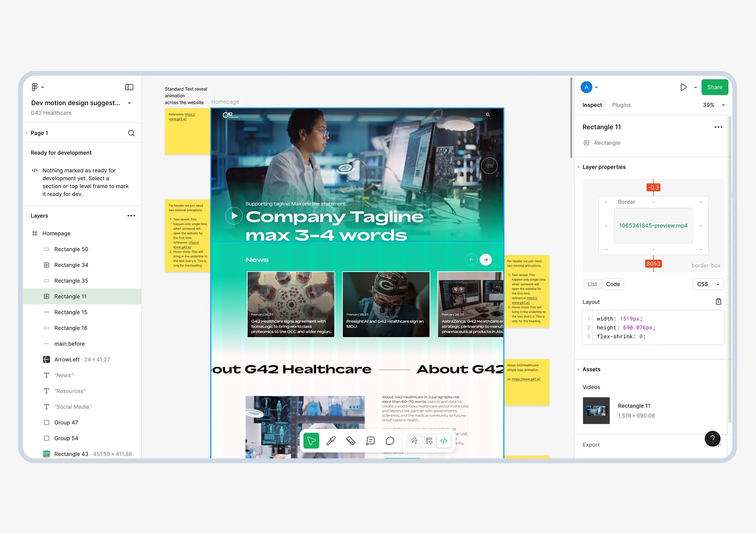756x533 pixels.
Task: Switch the toolbar to Draw mode
Action: (x=414, y=441)
